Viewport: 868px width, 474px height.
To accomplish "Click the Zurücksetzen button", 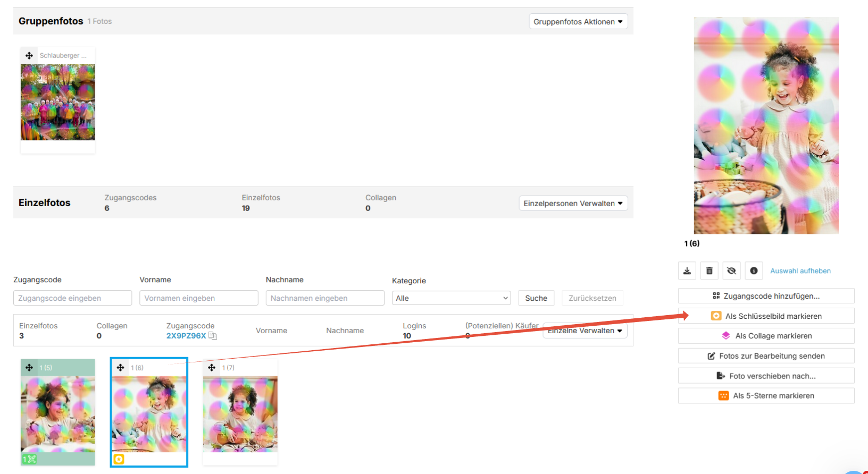I will (592, 298).
